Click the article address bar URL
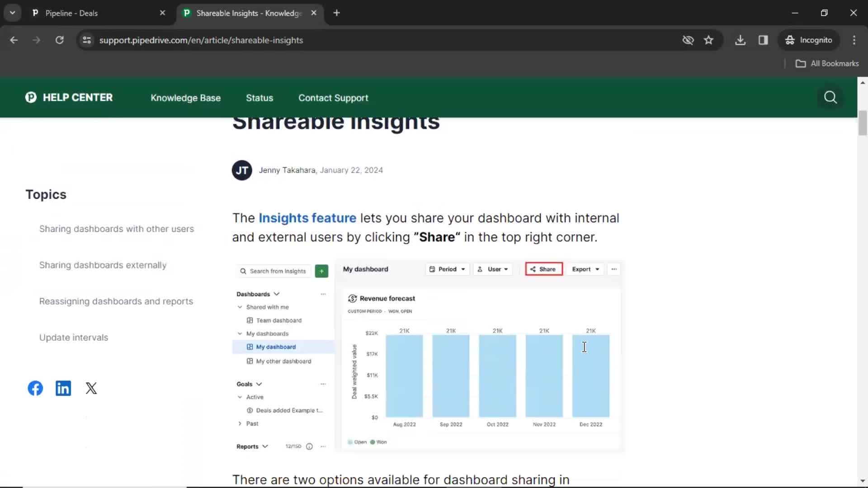Screen dimensions: 868x488 201,40
